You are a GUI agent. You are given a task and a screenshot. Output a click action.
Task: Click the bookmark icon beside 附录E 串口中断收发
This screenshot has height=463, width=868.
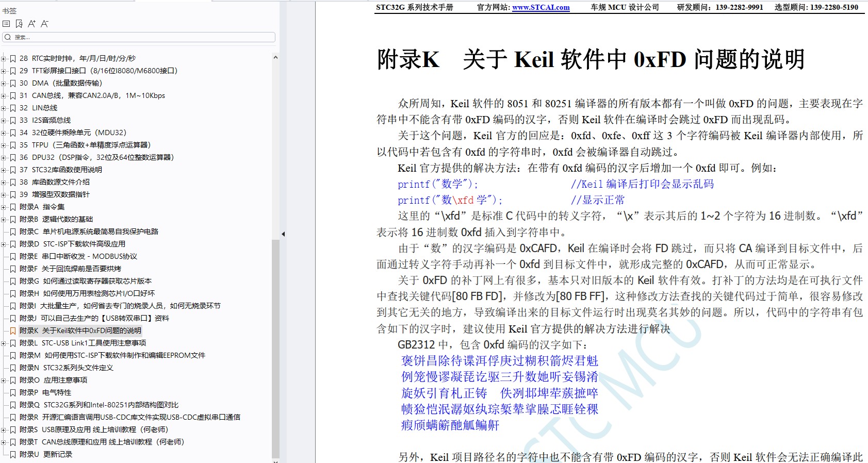click(13, 256)
